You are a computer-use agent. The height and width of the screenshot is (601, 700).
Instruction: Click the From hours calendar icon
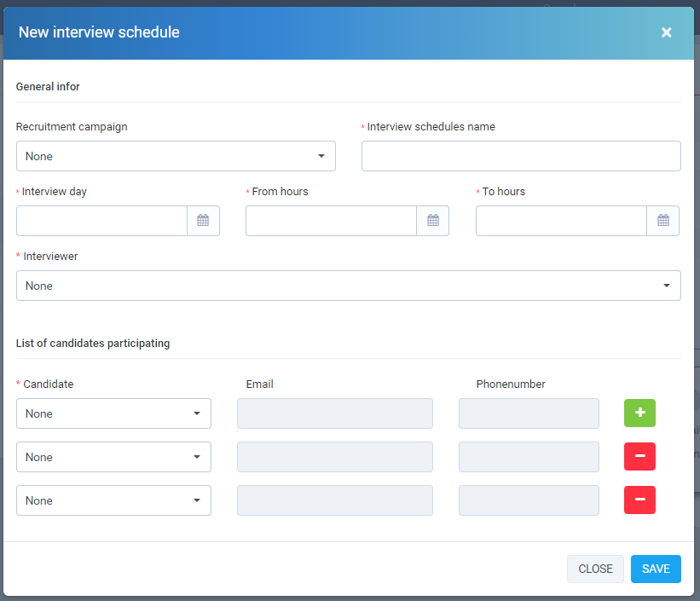(x=432, y=221)
